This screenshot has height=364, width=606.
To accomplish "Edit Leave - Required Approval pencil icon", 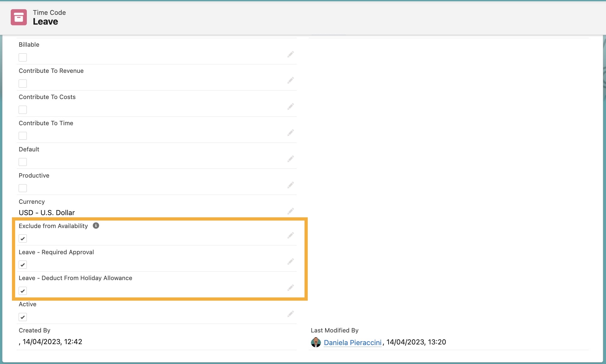I will pyautogui.click(x=291, y=262).
